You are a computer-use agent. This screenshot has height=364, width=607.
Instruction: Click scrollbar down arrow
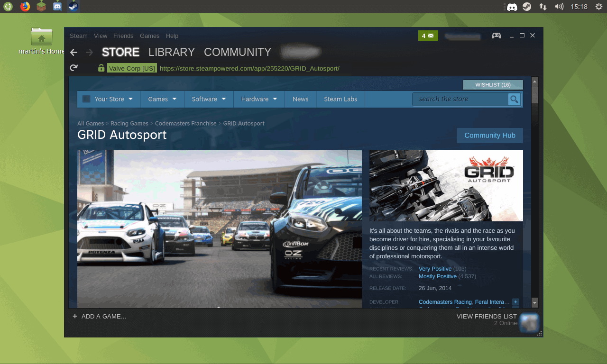tap(535, 302)
